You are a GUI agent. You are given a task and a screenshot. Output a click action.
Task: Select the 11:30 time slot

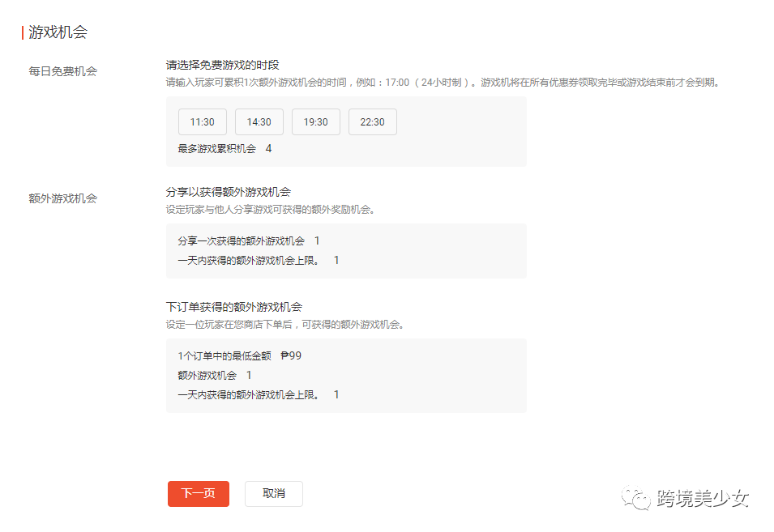coord(202,121)
